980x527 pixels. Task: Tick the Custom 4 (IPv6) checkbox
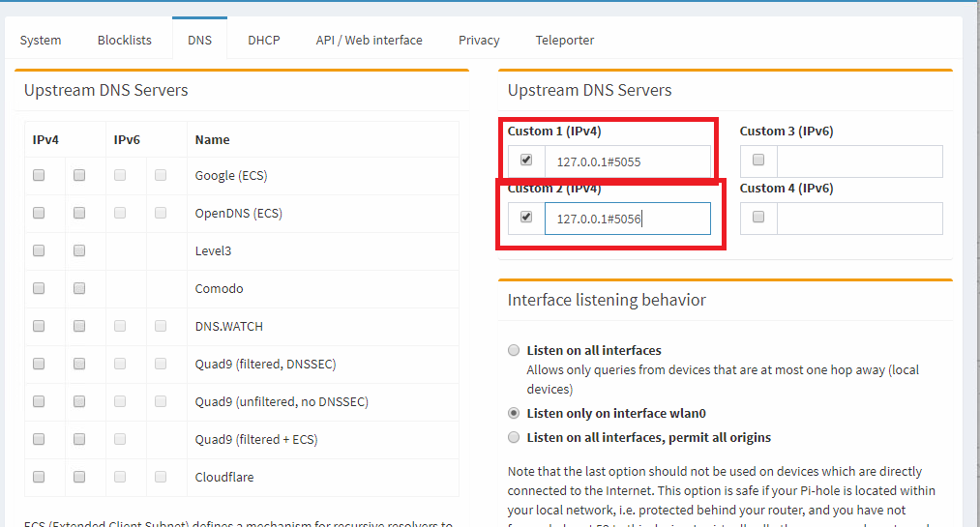click(x=758, y=218)
